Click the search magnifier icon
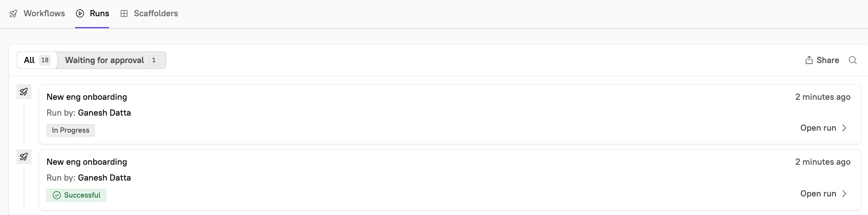 coord(853,60)
